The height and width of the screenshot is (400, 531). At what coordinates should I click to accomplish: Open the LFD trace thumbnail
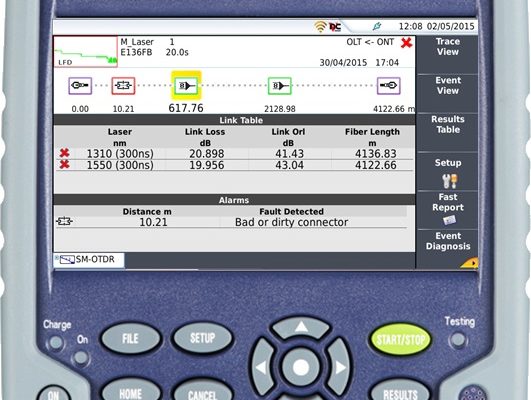[x=86, y=51]
